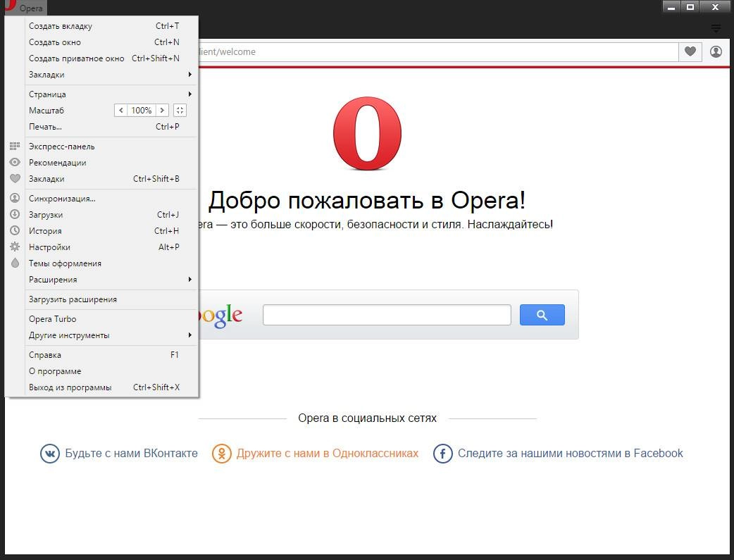This screenshot has height=560, width=734.
Task: Open Экспресс-панель menu item text
Action: click(62, 147)
